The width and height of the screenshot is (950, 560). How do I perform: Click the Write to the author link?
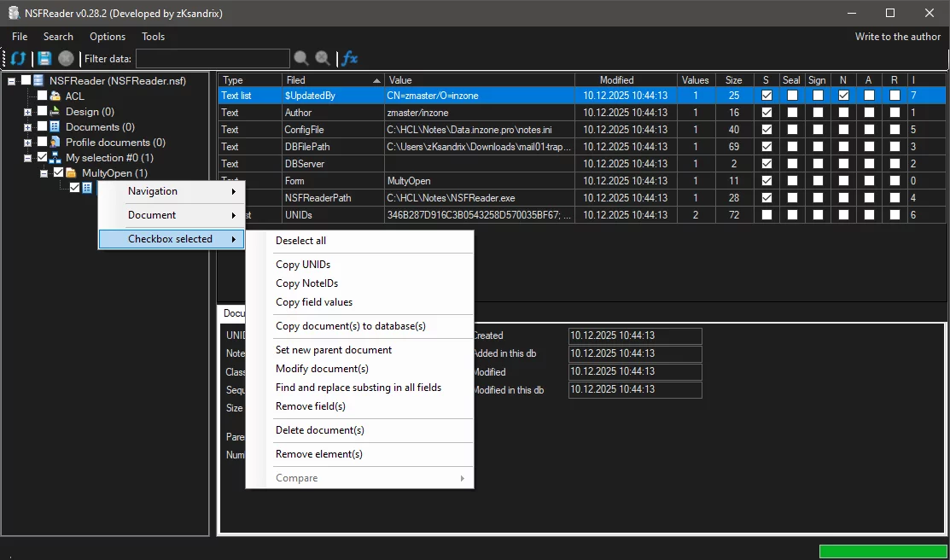click(x=898, y=37)
